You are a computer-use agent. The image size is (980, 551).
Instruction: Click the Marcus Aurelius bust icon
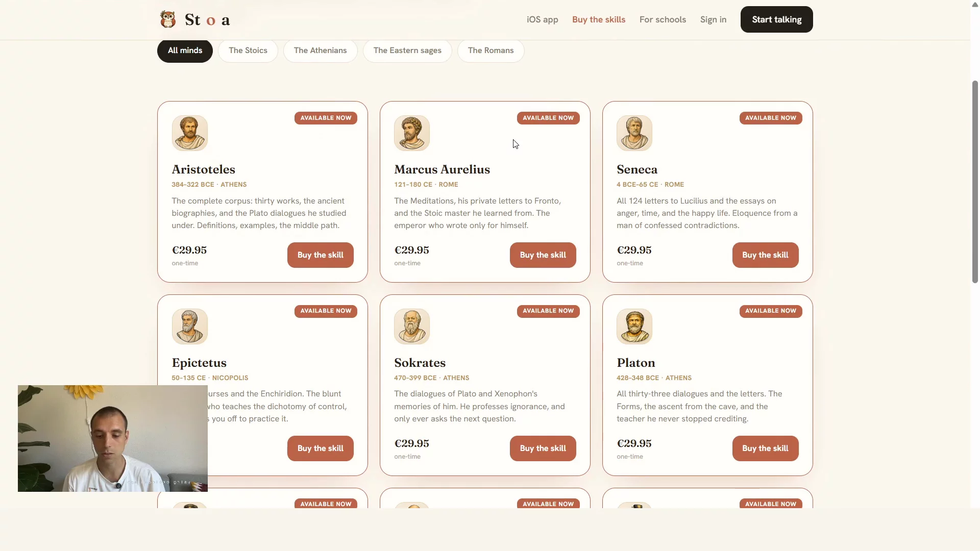pyautogui.click(x=412, y=133)
